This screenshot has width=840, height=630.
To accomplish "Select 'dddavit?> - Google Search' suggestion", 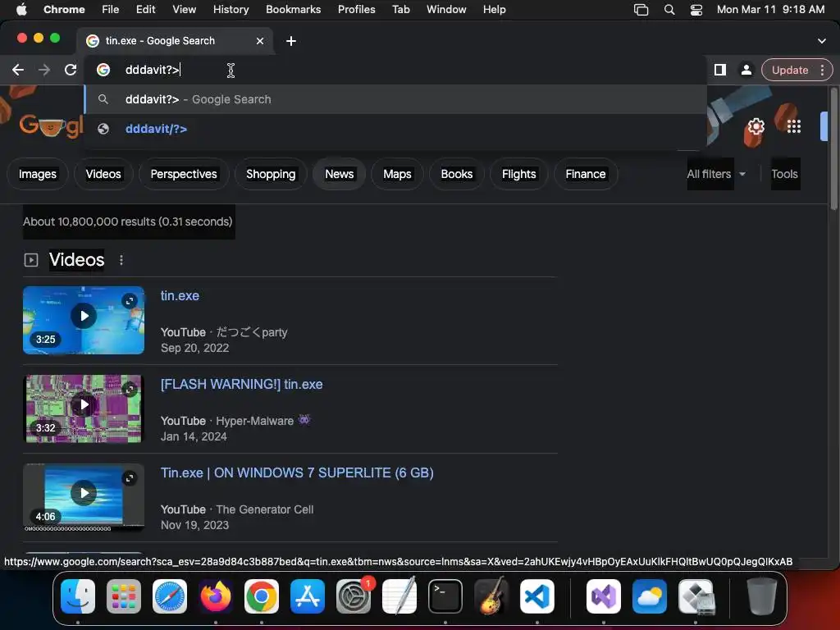I will click(x=395, y=99).
